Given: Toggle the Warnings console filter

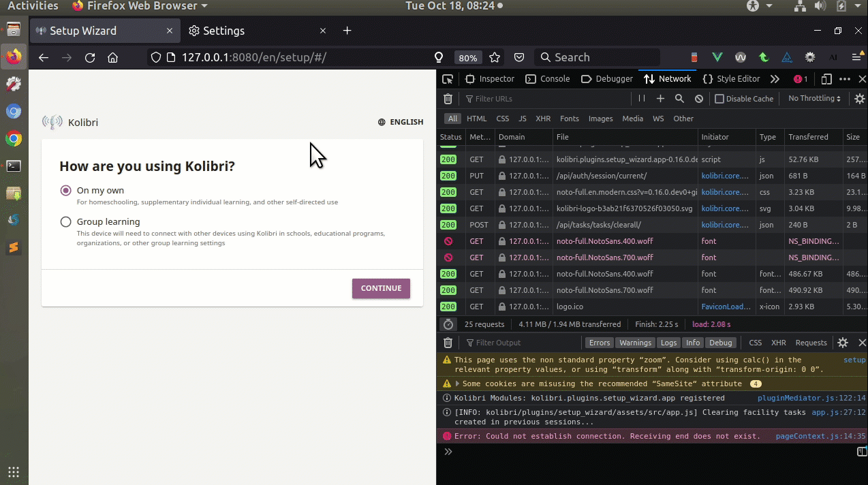Looking at the screenshot, I should tap(636, 343).
